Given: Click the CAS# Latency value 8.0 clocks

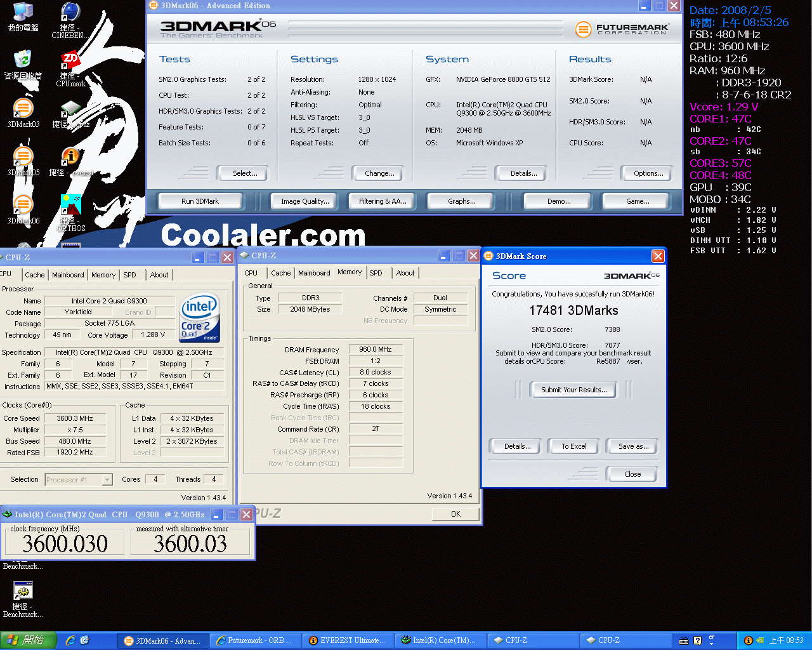Looking at the screenshot, I should [376, 372].
